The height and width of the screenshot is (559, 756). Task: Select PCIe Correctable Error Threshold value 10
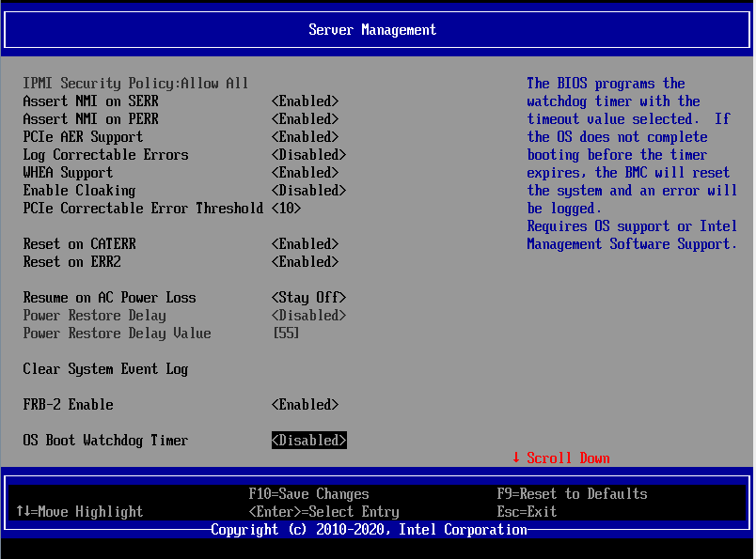pyautogui.click(x=286, y=209)
